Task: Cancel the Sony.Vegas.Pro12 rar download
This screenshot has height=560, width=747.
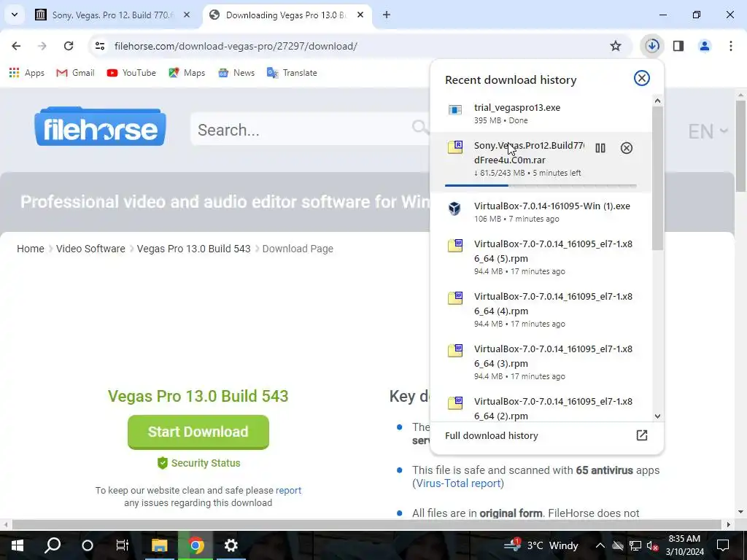Action: [x=627, y=148]
